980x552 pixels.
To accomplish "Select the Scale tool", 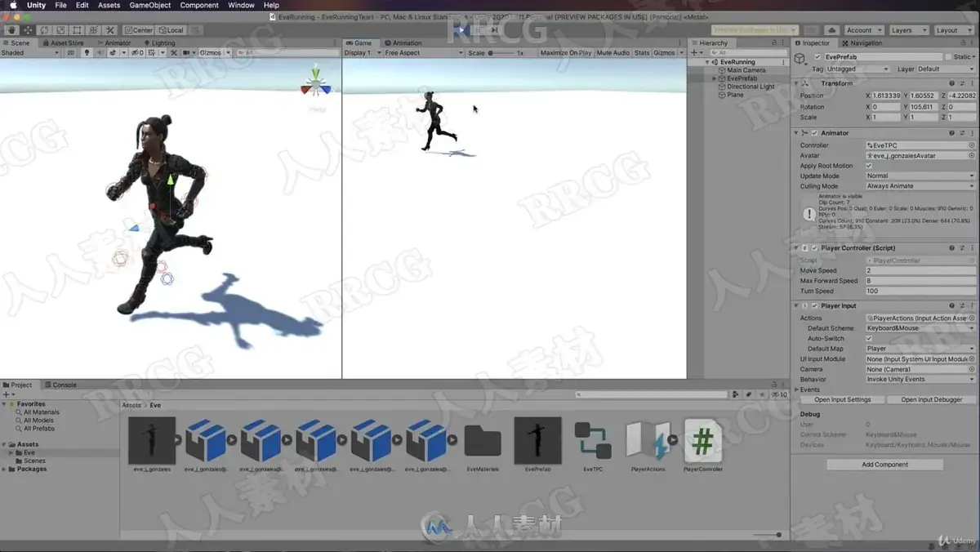I will click(60, 30).
